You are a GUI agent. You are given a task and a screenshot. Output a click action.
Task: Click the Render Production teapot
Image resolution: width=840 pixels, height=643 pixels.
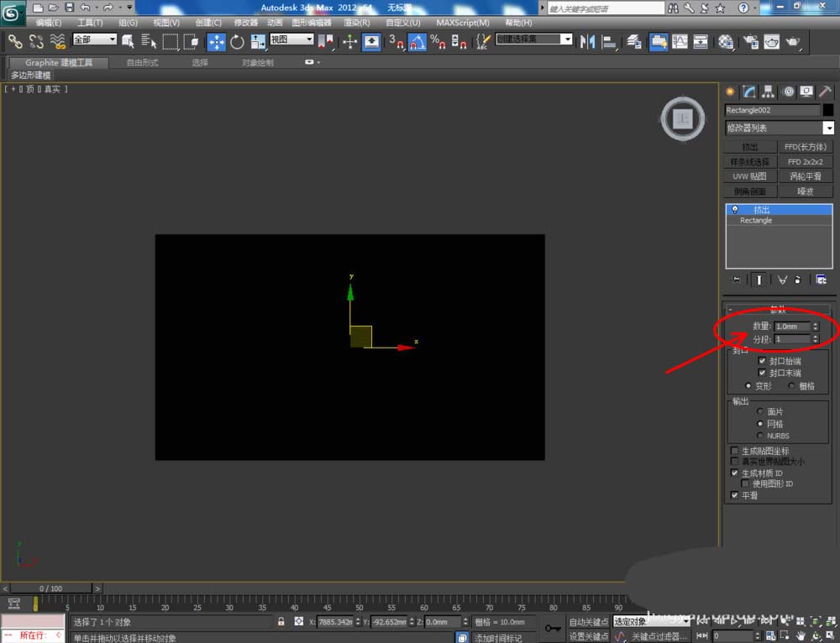793,41
